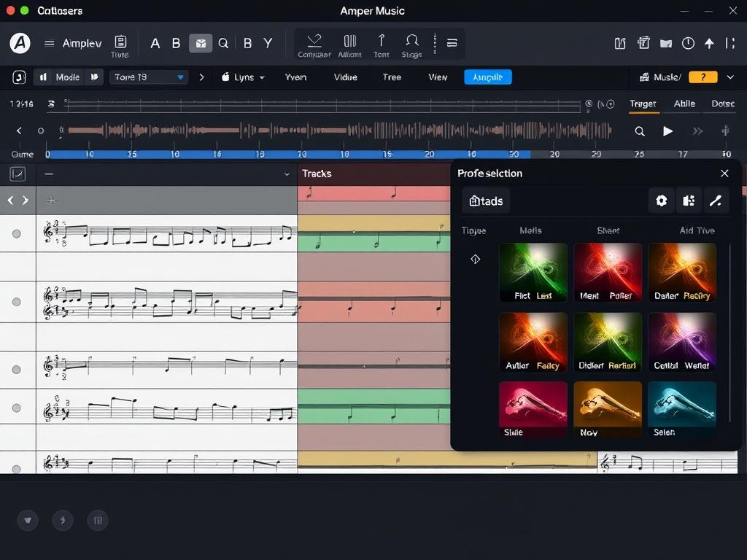Click the layout grid icon in panel
Screen dimensions: 747x560
(689, 201)
